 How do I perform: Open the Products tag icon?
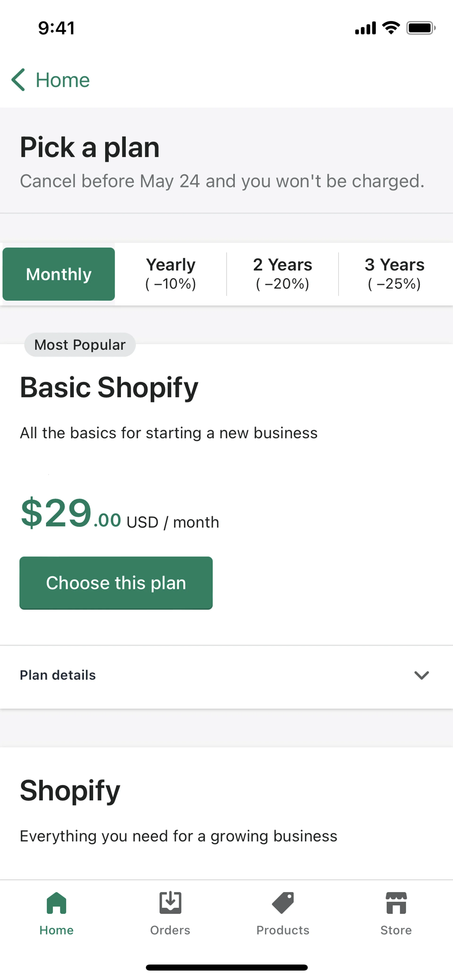283,903
